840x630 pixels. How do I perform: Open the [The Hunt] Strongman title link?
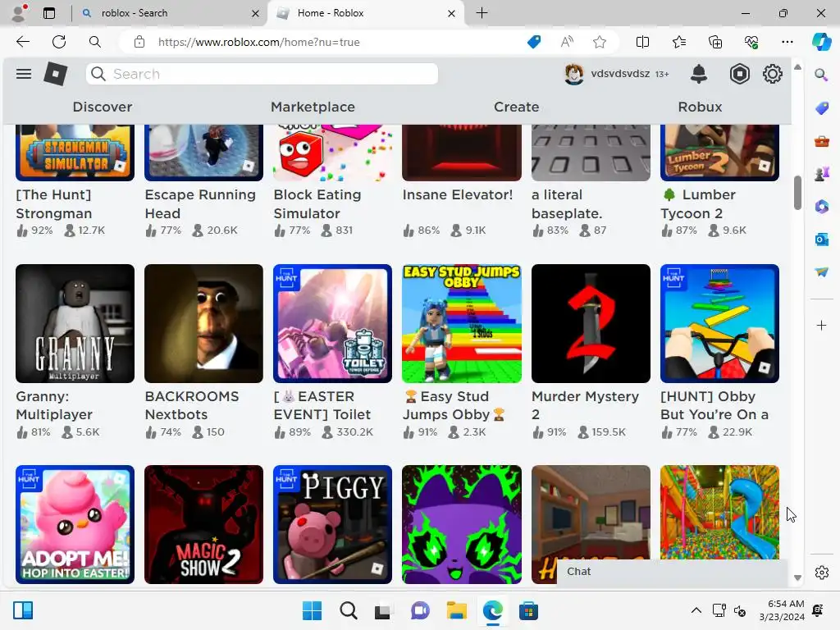point(53,204)
